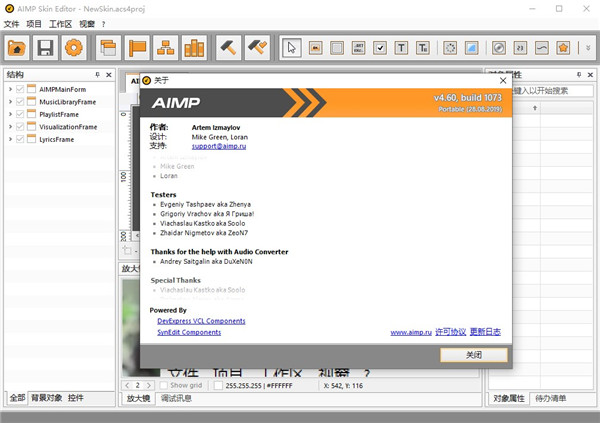Image resolution: width=600 pixels, height=423 pixels.
Task: Expand PlaylistFrame tree node
Action: point(10,114)
